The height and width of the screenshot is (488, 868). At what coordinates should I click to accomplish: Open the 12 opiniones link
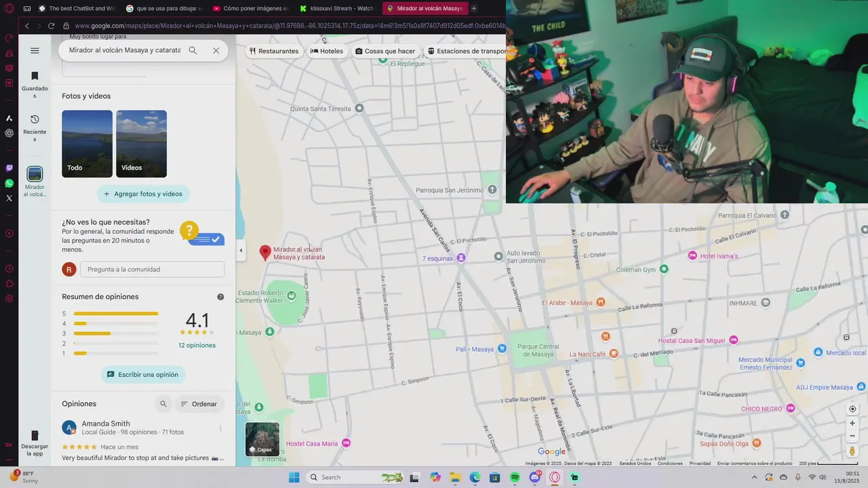tap(197, 345)
